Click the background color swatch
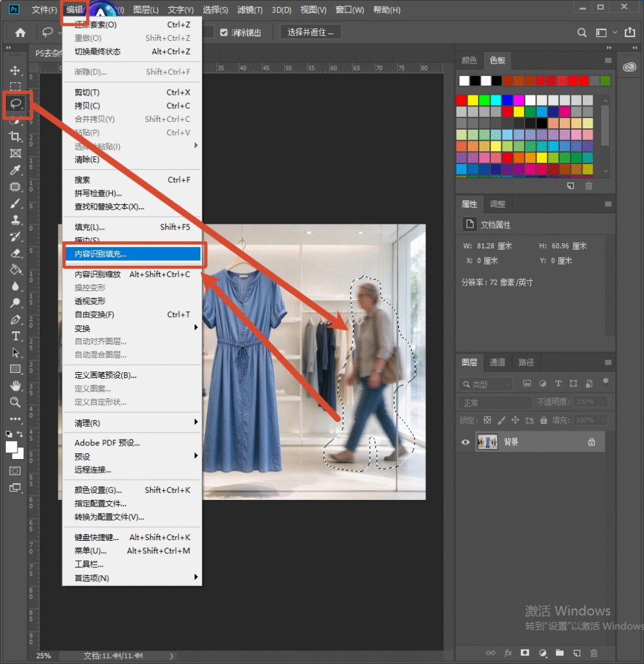Viewport: 644px width, 664px height. coord(19,455)
